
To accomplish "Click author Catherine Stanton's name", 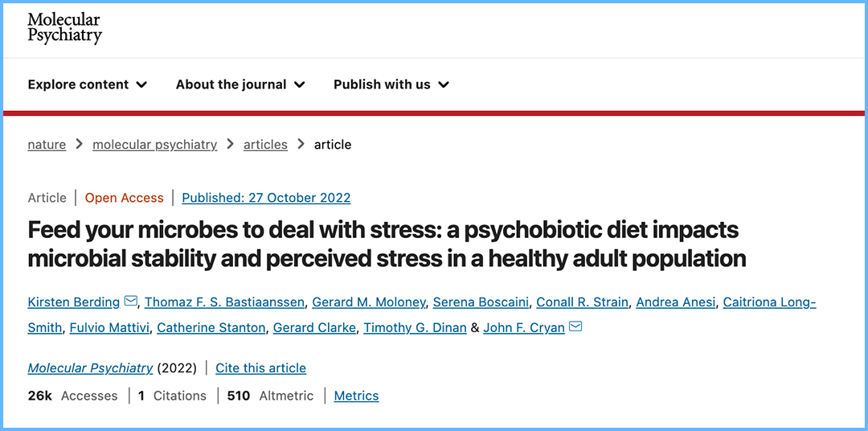I will (x=211, y=327).
